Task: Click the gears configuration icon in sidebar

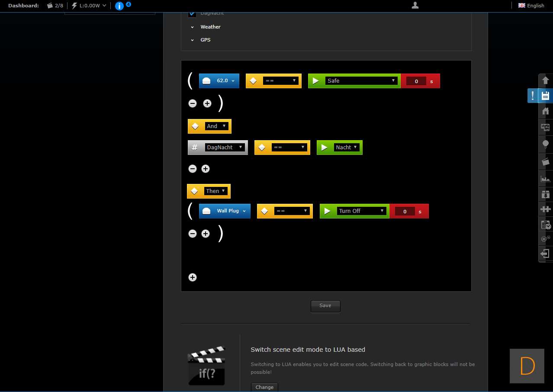Action: tap(545, 238)
